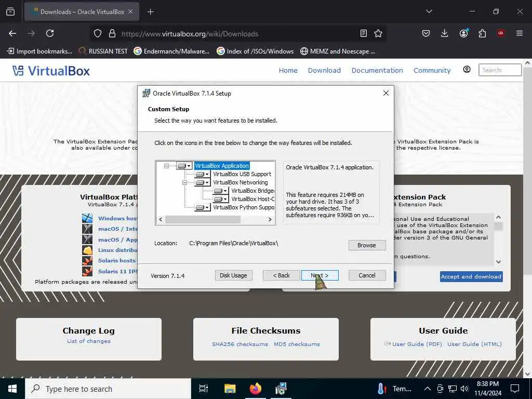Open the VirtualBox Networking feature dropdown

tap(202, 182)
